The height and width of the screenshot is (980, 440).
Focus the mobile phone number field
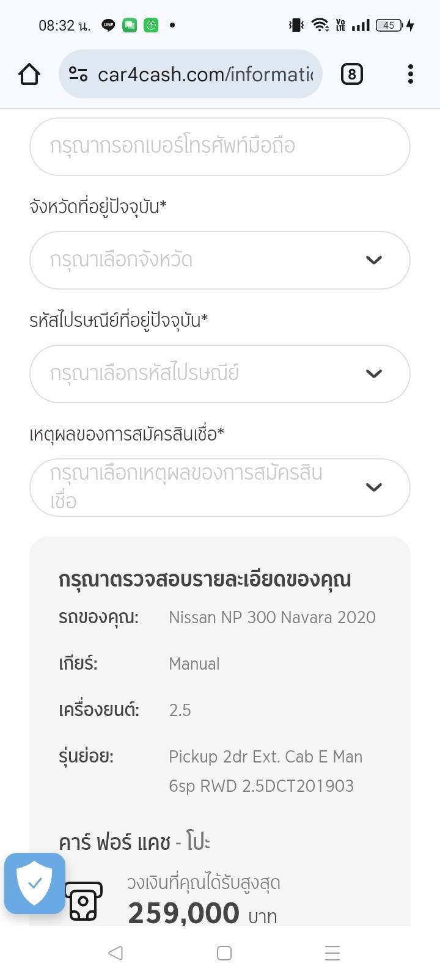(219, 147)
